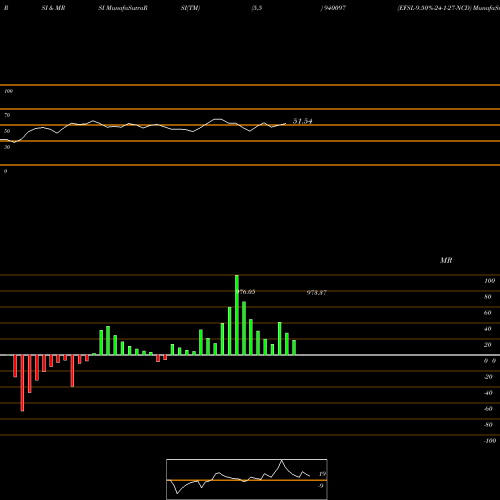Click the peak of the mini chart line
This screenshot has height=500, width=500.
point(281,460)
